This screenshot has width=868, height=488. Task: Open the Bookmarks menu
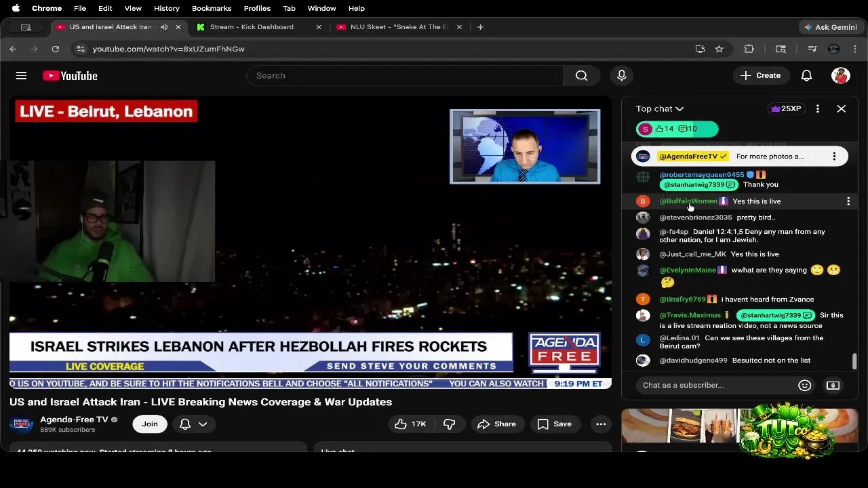pos(212,8)
